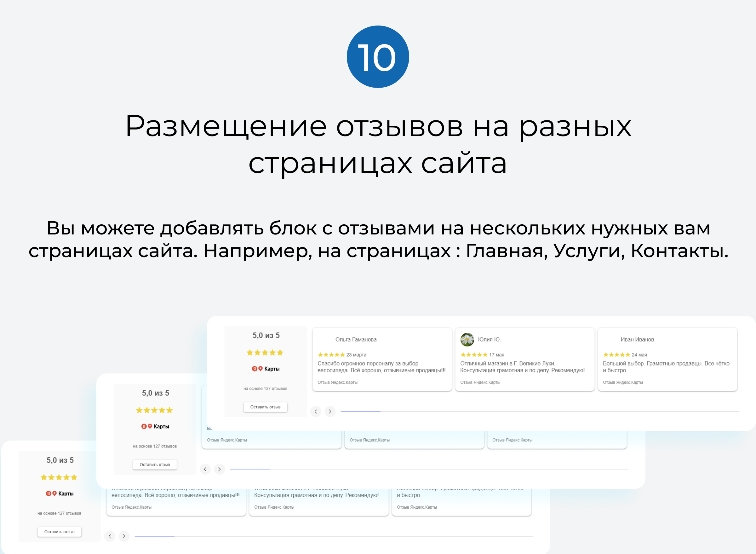Advance carousel with right arrow in top widget
This screenshot has height=554, width=756.
tap(330, 412)
